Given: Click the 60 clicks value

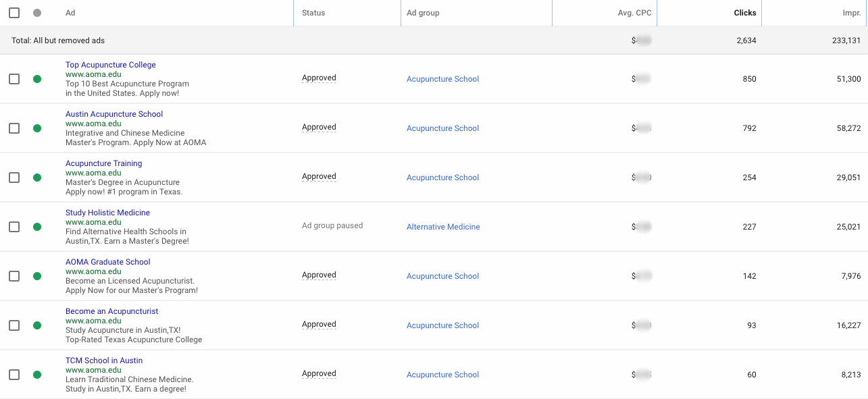Looking at the screenshot, I should (752, 375).
